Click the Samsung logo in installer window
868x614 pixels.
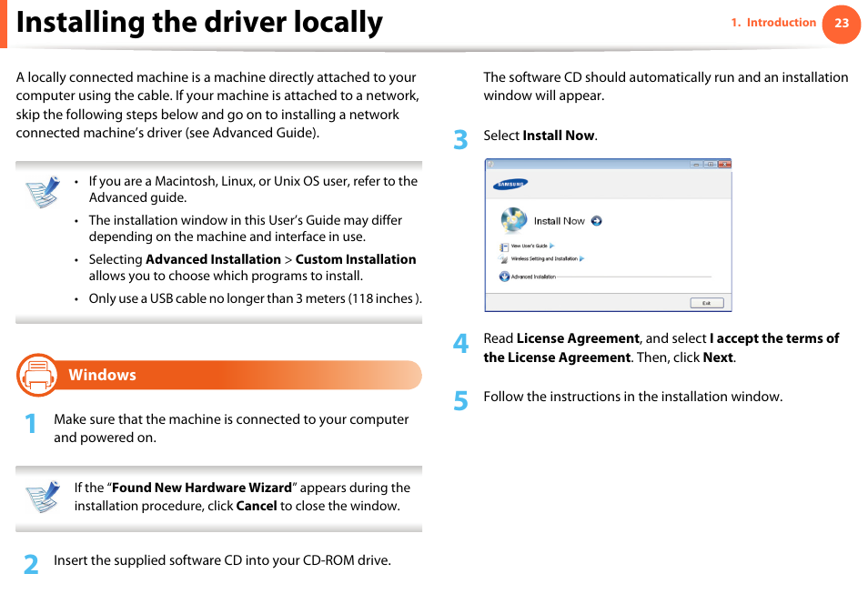pos(510,184)
